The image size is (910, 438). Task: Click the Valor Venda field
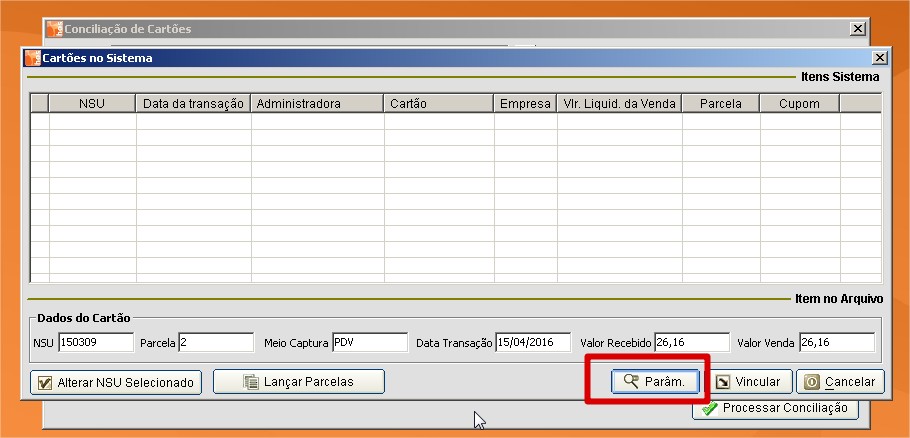[x=836, y=343]
